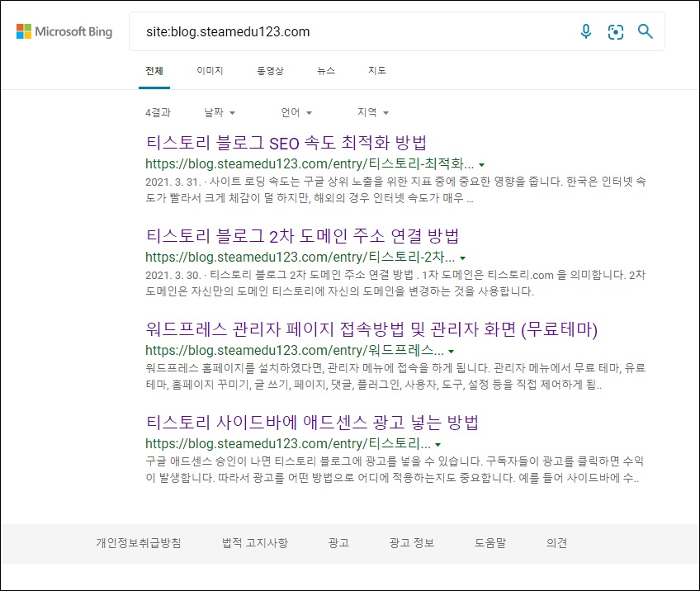700x591 pixels.
Task: Click the green URL of the 애드센스 result
Action: (287, 444)
